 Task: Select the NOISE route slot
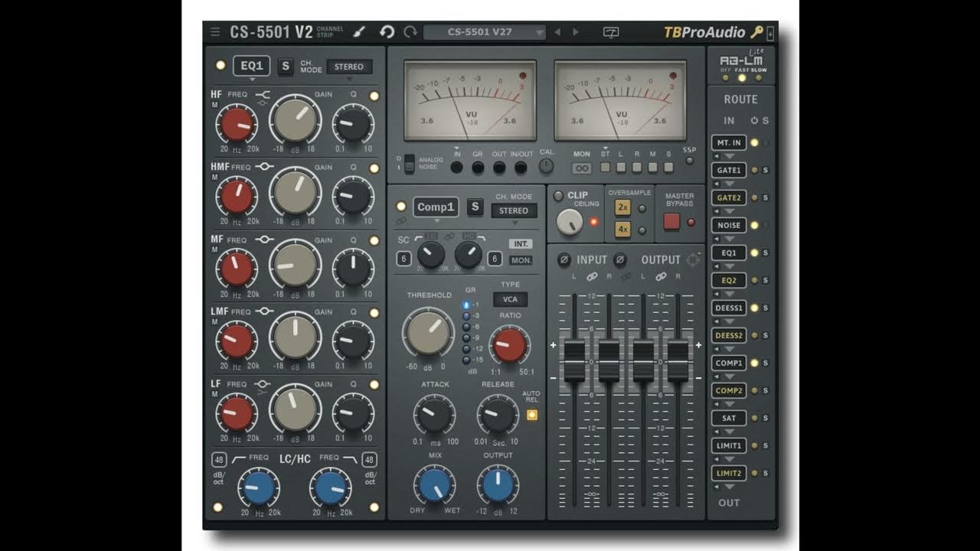[729, 225]
